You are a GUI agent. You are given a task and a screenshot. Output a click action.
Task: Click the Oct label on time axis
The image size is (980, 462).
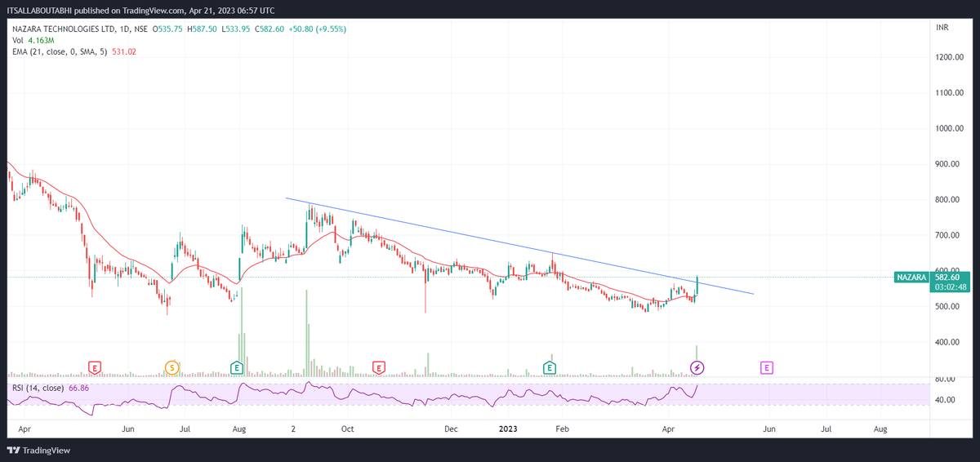[347, 428]
